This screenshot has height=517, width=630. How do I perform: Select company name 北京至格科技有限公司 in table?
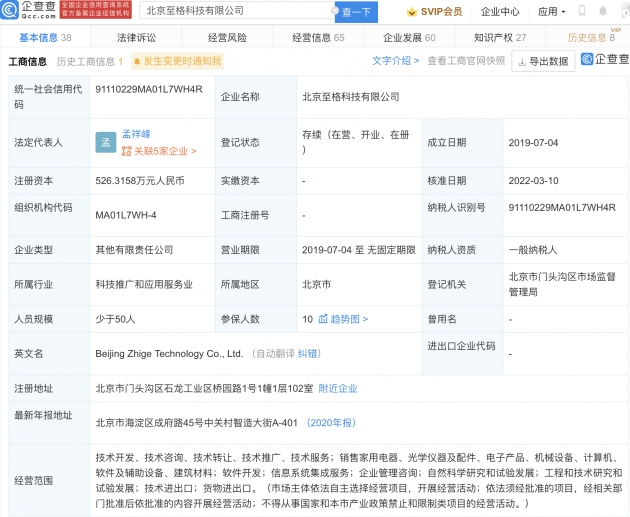pos(351,97)
